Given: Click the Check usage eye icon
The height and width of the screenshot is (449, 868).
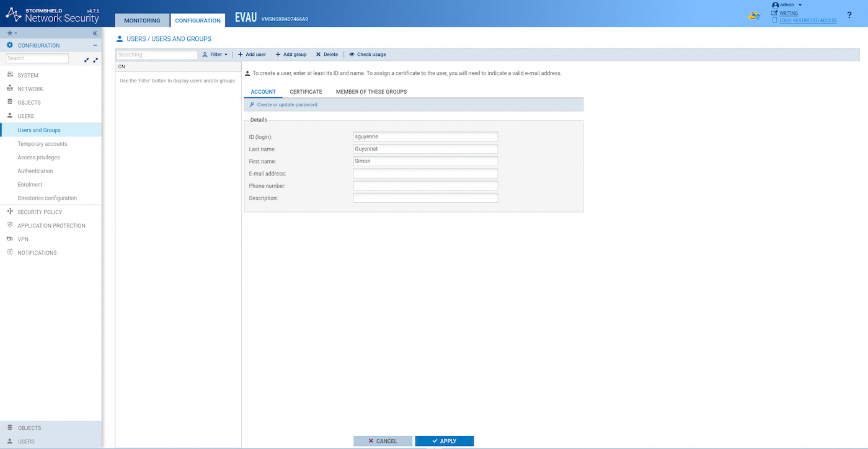Looking at the screenshot, I should coord(352,55).
